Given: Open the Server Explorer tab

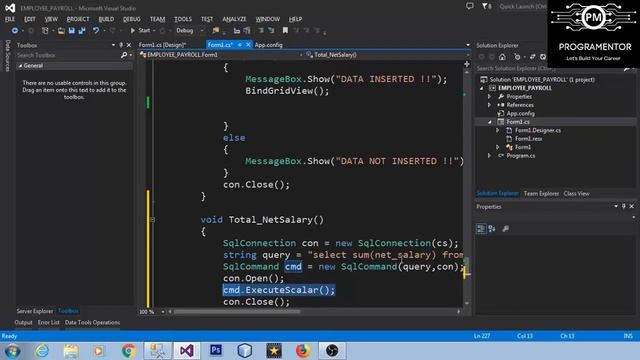Looking at the screenshot, I should tap(35, 311).
